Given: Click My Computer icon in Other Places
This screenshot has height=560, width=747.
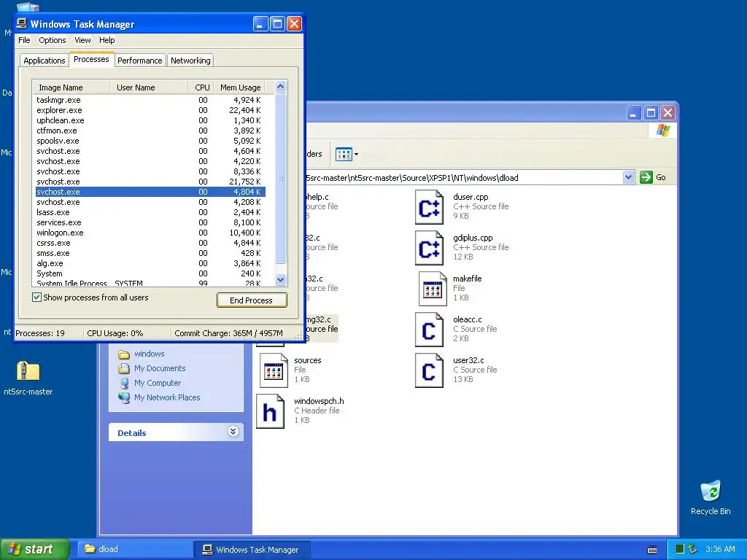Looking at the screenshot, I should tap(124, 384).
